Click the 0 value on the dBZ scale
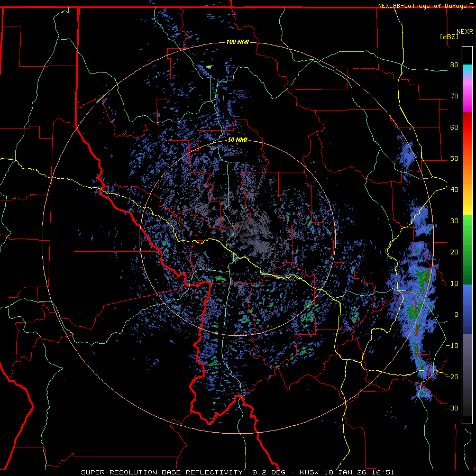This screenshot has height=476, width=476. (456, 315)
